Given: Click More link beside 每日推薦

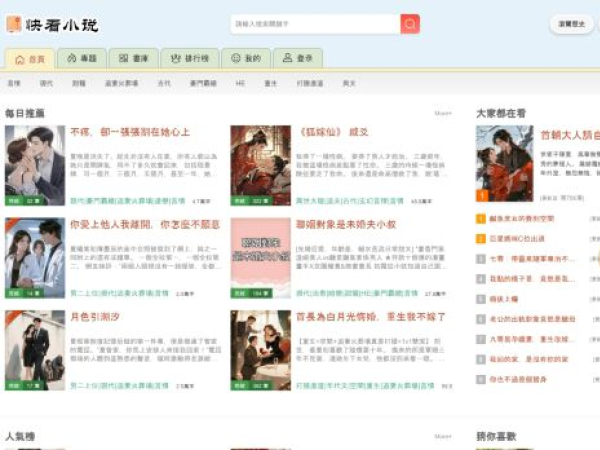Looking at the screenshot, I should [x=443, y=113].
